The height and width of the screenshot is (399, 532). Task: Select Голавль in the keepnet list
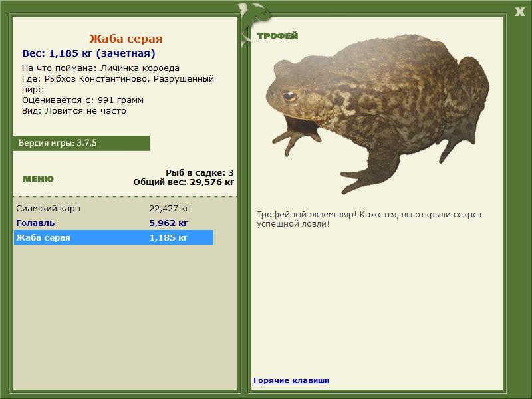tap(114, 223)
